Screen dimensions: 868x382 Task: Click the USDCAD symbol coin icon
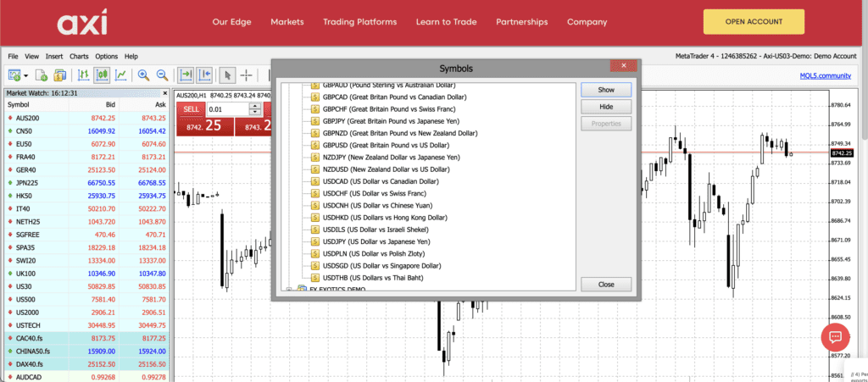coord(315,181)
